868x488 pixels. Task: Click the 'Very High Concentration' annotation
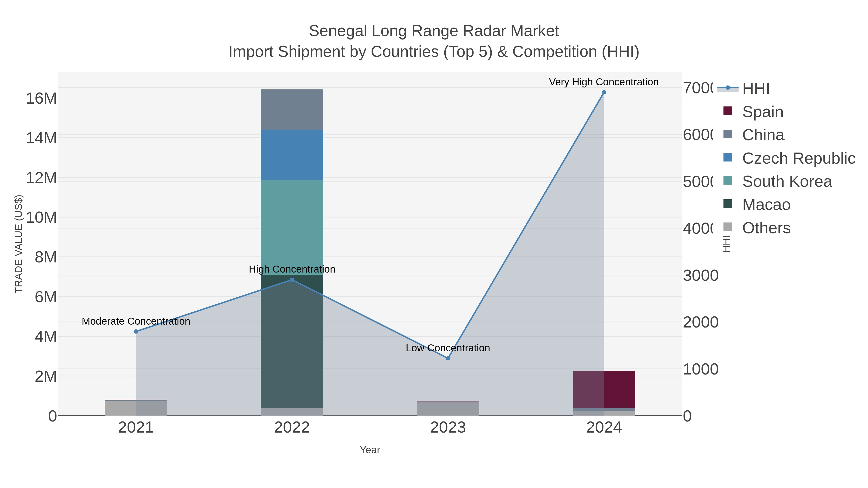point(604,82)
